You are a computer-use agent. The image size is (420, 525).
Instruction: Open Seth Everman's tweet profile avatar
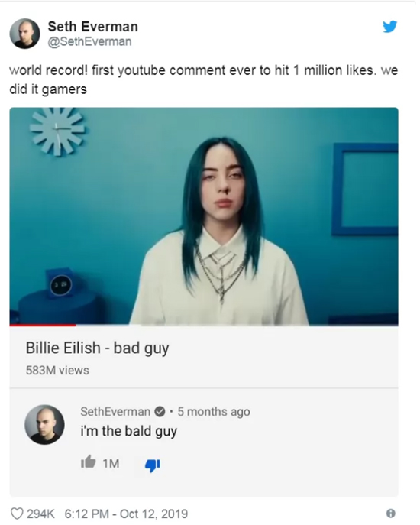pos(24,34)
